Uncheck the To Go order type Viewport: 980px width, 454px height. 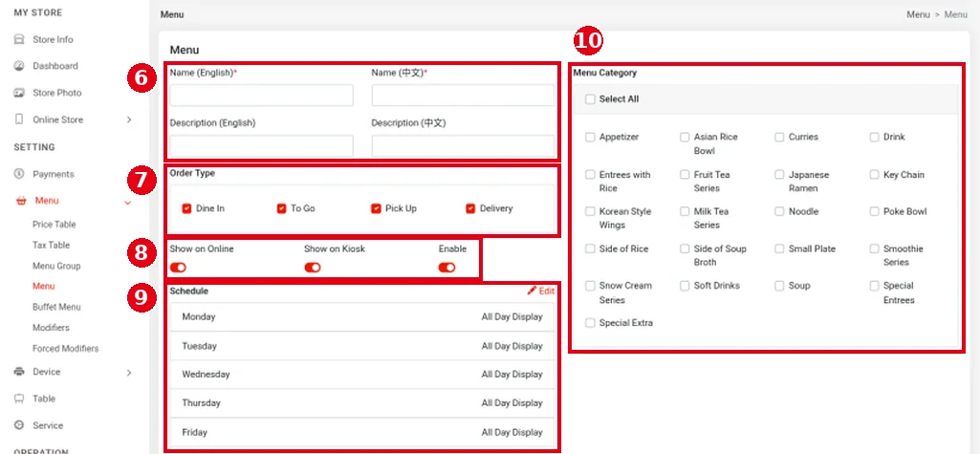tap(281, 208)
